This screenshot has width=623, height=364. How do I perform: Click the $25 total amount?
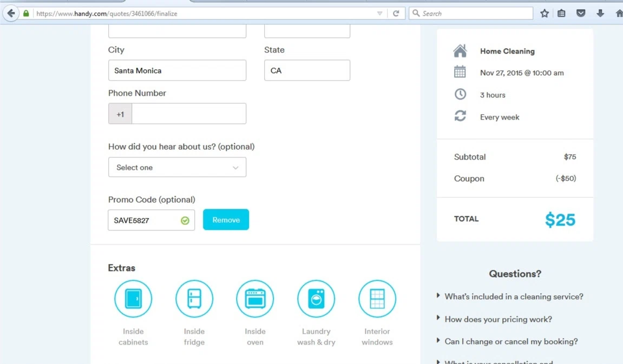[560, 220]
